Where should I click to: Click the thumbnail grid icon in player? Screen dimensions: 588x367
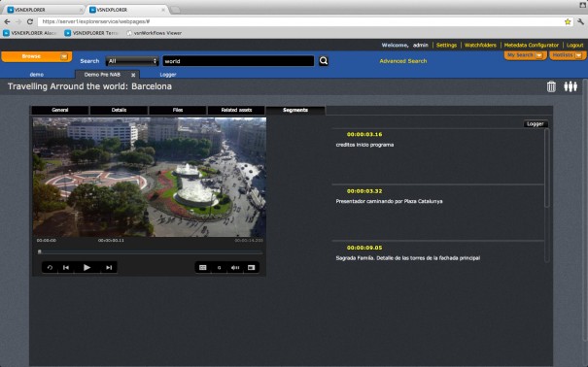pos(203,267)
